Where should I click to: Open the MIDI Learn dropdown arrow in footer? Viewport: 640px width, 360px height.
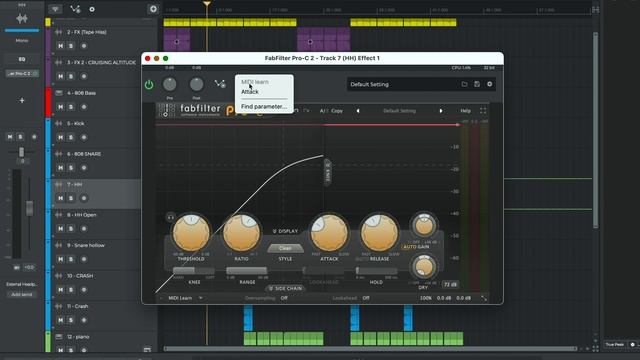[x=200, y=298]
